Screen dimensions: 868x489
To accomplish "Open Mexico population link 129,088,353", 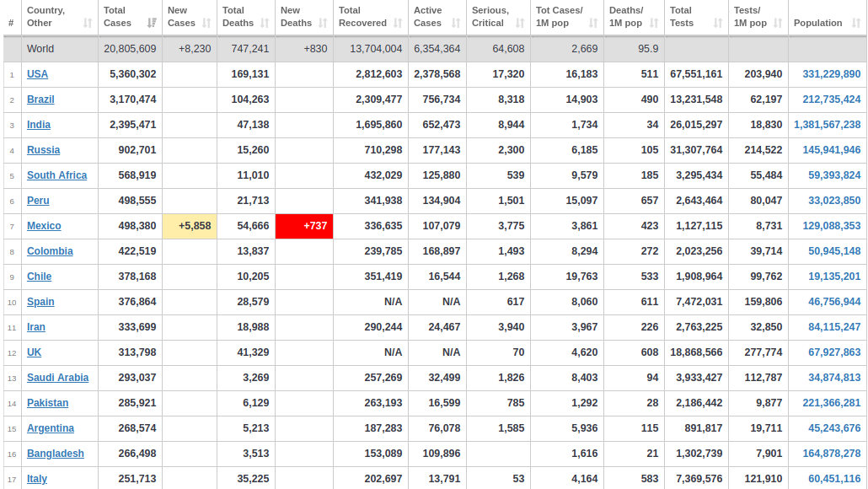I will pos(832,226).
